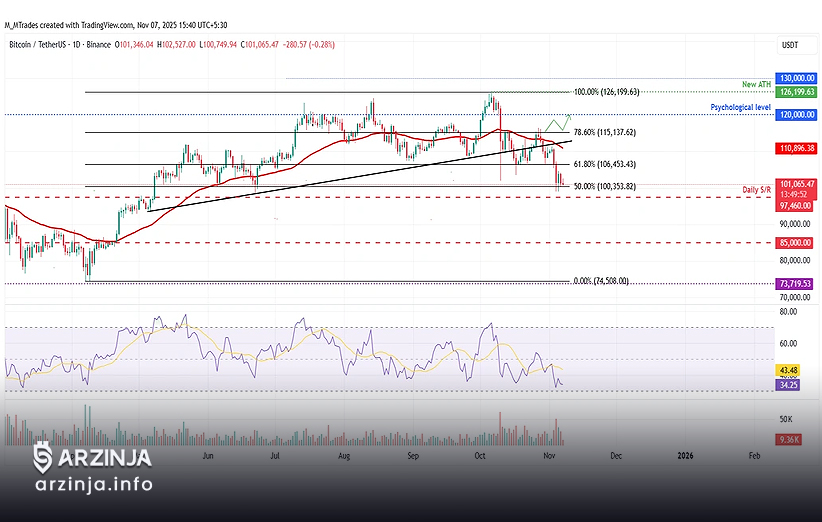Select the 110,896.38 moving average tag

click(797, 148)
